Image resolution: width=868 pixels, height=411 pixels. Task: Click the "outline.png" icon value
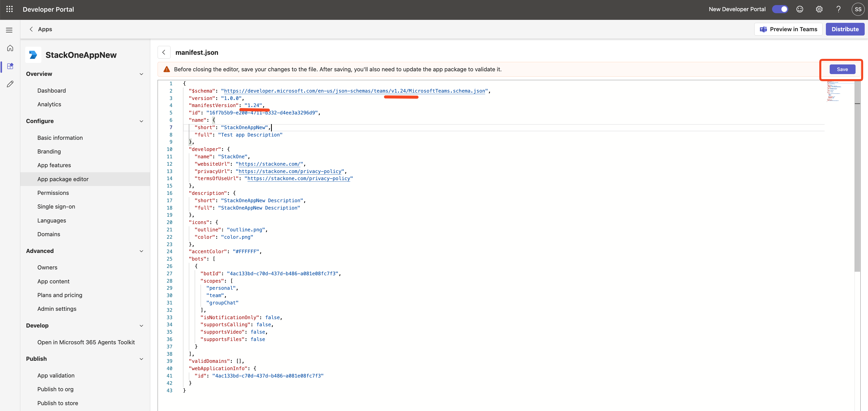tap(246, 229)
